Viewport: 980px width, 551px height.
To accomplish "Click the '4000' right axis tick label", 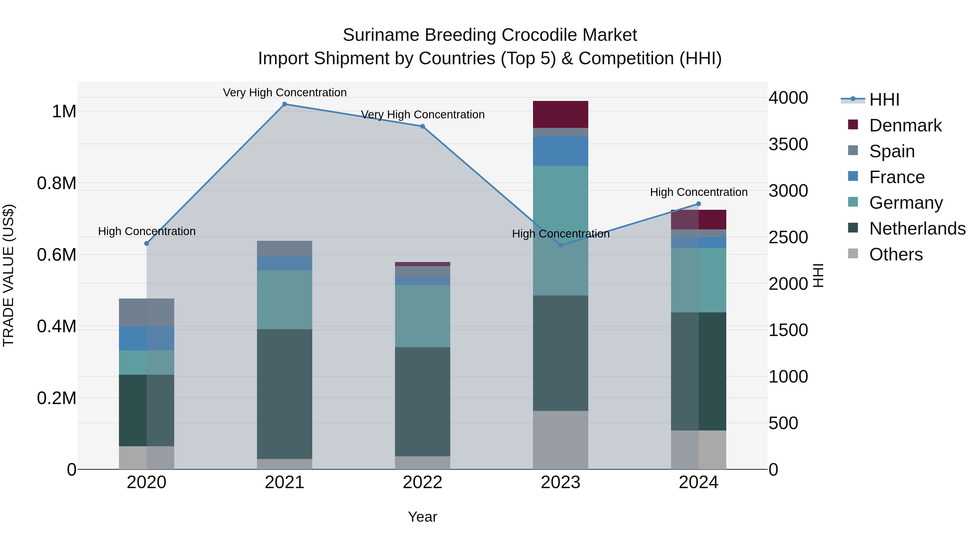I will tap(788, 98).
